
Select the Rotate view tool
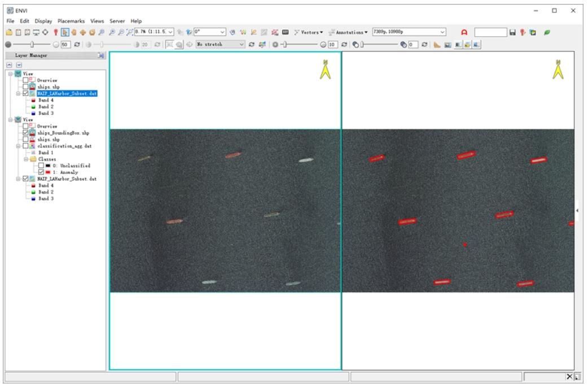coord(92,32)
